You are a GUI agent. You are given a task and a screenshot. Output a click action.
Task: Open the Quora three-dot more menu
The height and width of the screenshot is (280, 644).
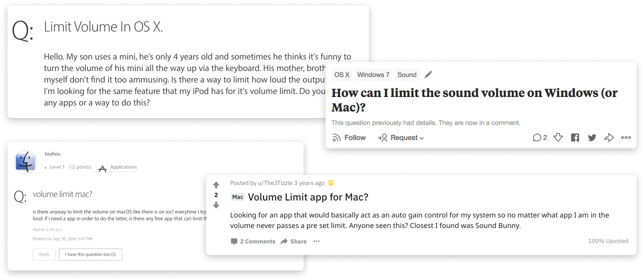(626, 137)
